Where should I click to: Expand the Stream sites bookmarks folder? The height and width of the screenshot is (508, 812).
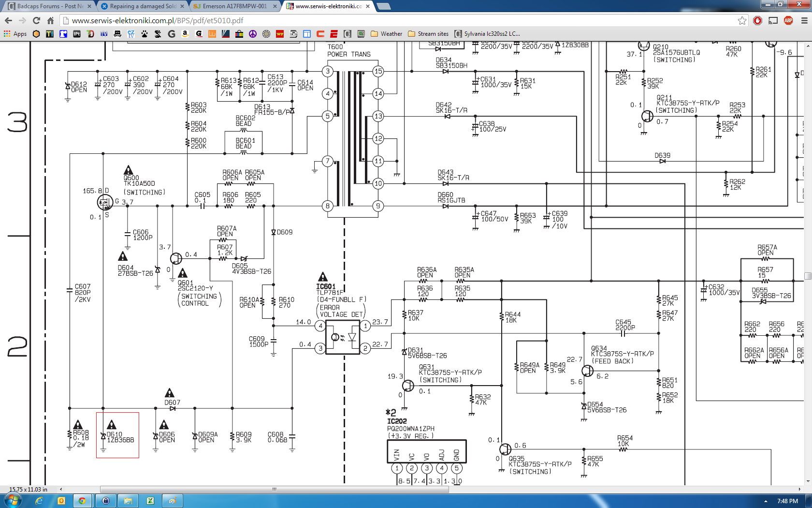coord(428,34)
